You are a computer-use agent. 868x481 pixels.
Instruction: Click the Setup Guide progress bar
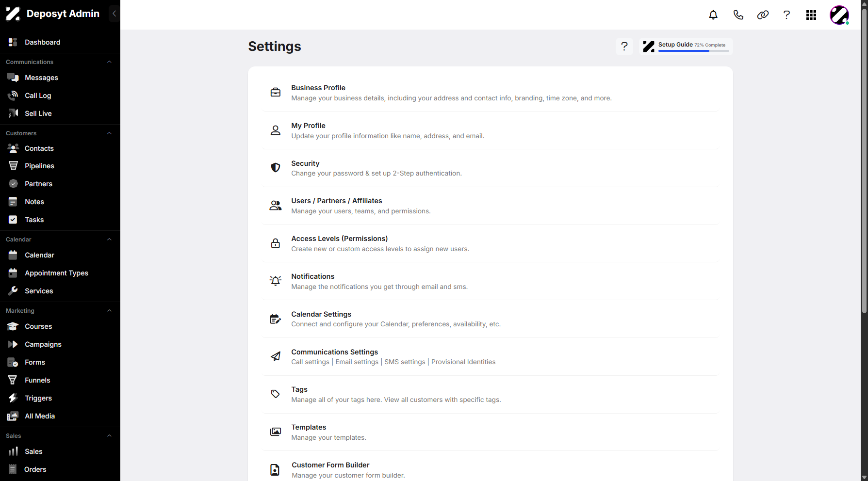tap(693, 51)
